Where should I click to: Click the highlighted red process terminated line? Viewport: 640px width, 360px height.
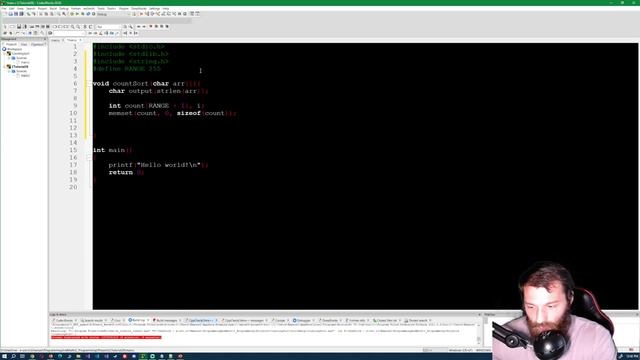[106, 337]
